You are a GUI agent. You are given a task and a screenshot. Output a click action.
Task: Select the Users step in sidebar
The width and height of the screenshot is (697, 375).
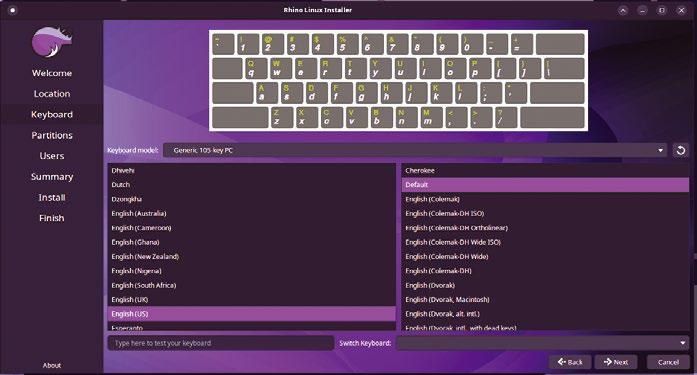click(52, 156)
